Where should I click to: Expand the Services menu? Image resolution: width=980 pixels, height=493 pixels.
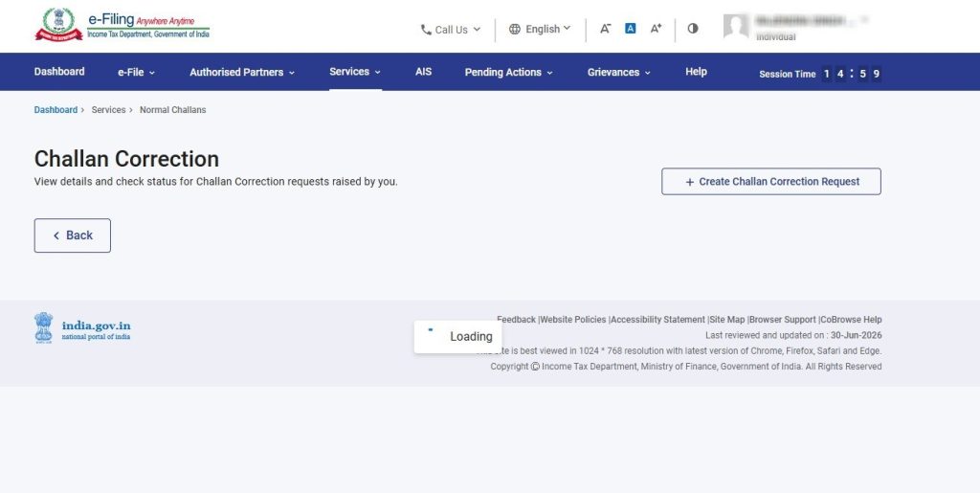pyautogui.click(x=355, y=72)
